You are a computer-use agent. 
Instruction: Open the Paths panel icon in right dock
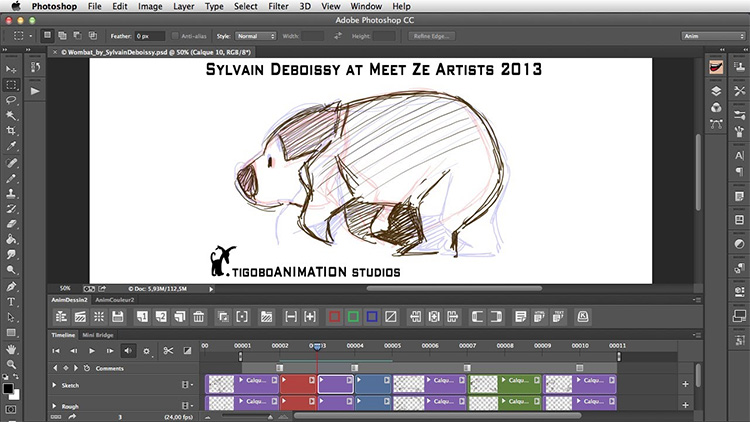pyautogui.click(x=716, y=124)
